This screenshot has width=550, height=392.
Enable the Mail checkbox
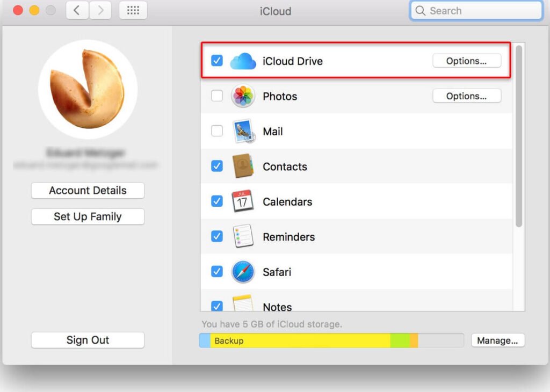point(217,131)
